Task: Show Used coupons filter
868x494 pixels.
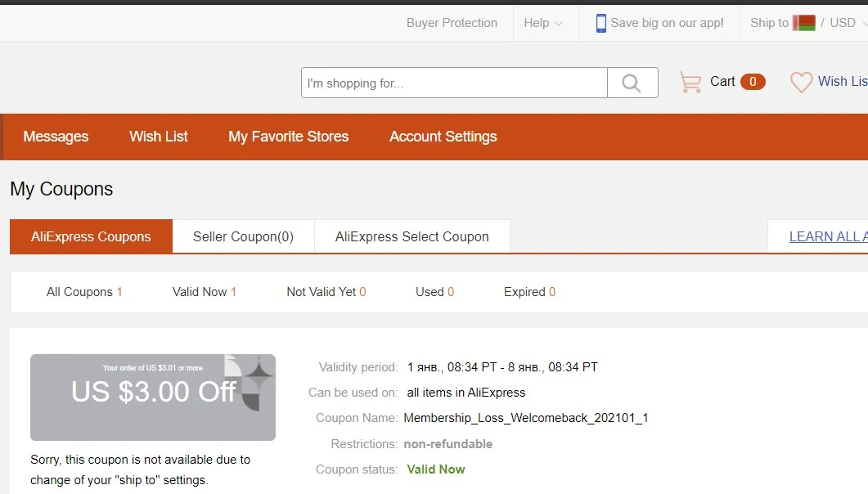Action: [x=434, y=292]
